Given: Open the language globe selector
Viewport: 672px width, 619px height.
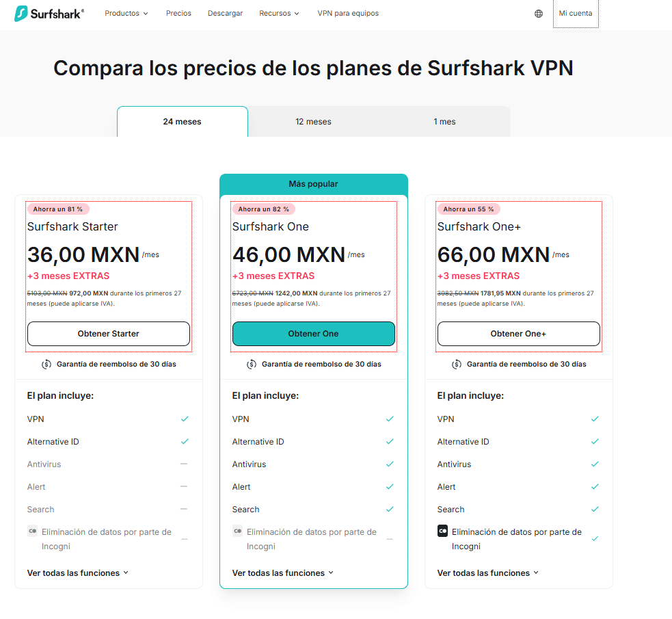Looking at the screenshot, I should coord(539,14).
